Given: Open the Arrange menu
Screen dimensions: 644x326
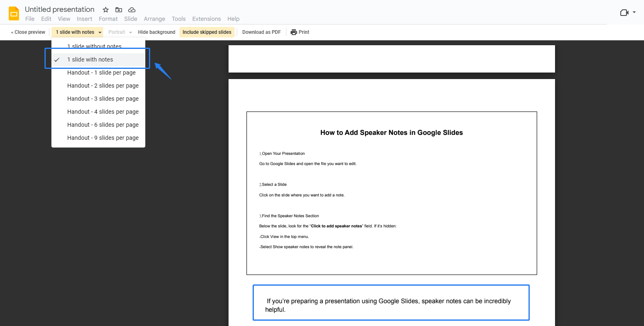Looking at the screenshot, I should 154,19.
